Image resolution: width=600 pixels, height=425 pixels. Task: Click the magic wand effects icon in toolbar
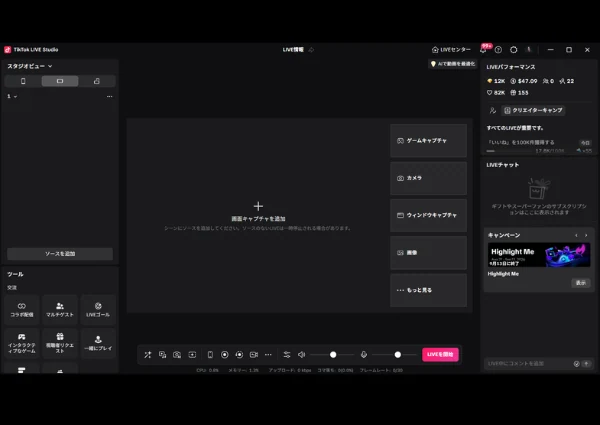coord(148,355)
